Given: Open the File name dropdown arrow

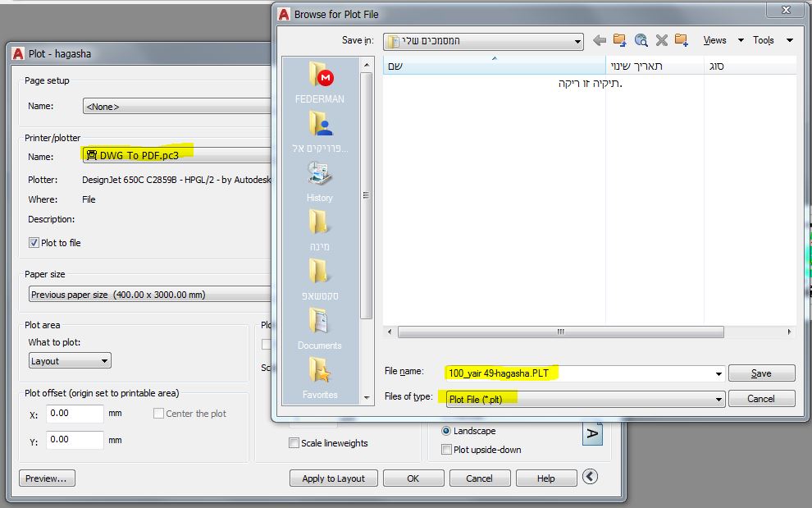Looking at the screenshot, I should coord(718,373).
